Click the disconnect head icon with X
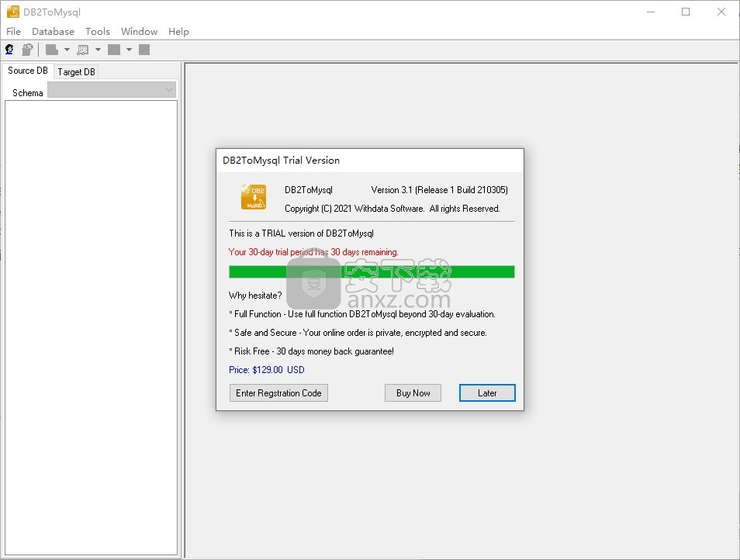The image size is (740, 560). (x=27, y=50)
